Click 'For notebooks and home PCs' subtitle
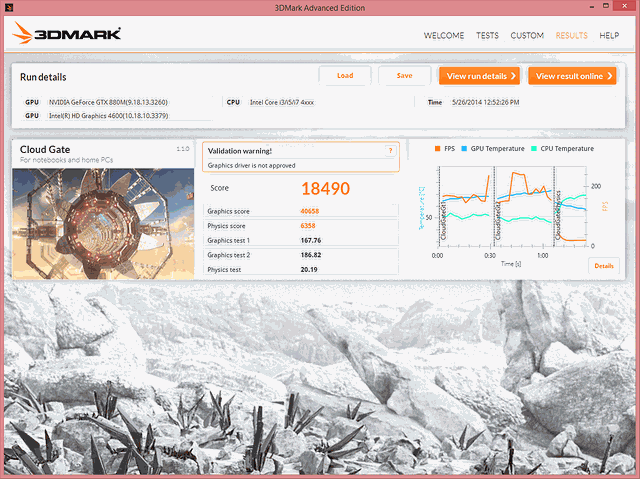Viewport: 640px width, 479px height. click(x=67, y=160)
